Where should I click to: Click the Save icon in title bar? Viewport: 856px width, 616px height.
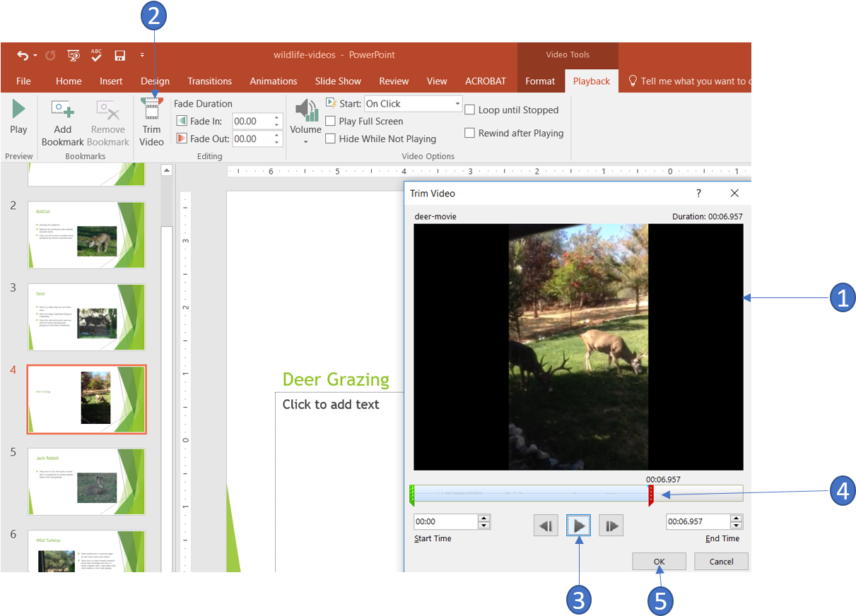point(120,55)
